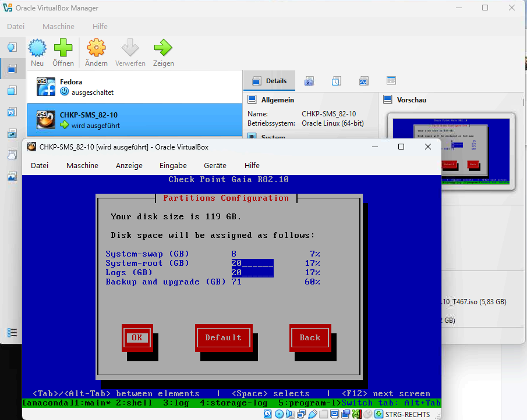Switch to the Activity monitor pane icon

click(x=363, y=81)
